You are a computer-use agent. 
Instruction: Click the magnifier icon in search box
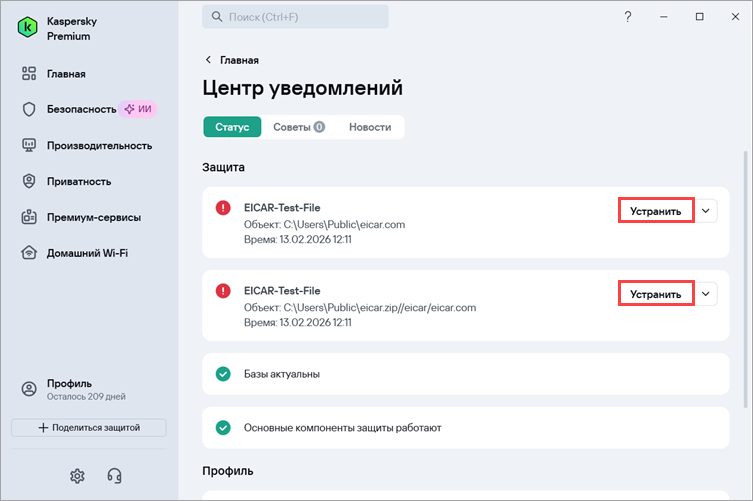pos(217,17)
